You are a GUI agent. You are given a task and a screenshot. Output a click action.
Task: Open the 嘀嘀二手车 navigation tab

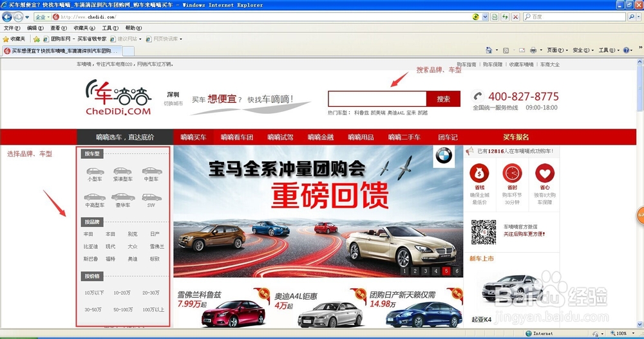point(404,137)
